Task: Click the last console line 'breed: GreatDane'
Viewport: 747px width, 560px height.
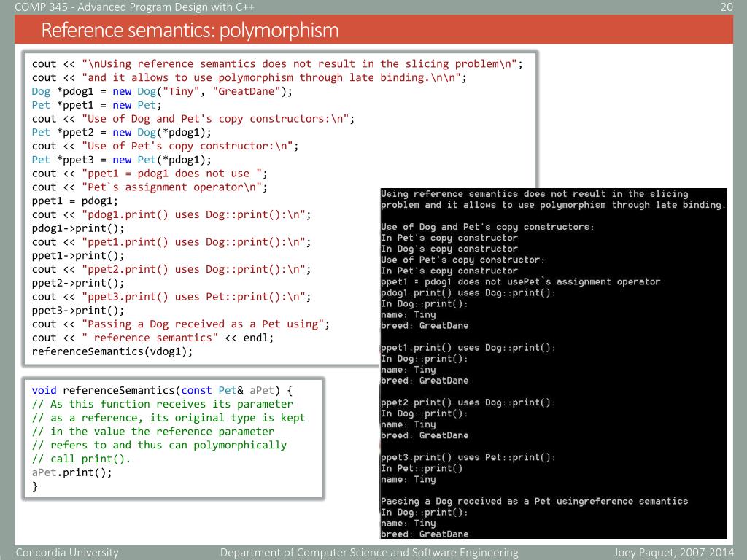Action: [x=425, y=534]
